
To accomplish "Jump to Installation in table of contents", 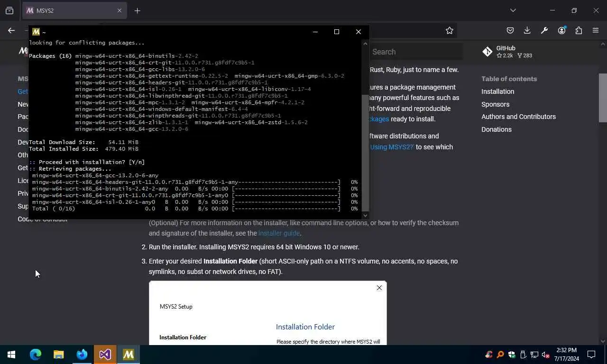I will pos(497,91).
